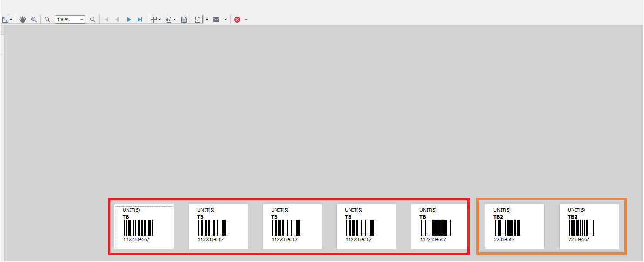Select the hand pan tool

click(x=23, y=20)
